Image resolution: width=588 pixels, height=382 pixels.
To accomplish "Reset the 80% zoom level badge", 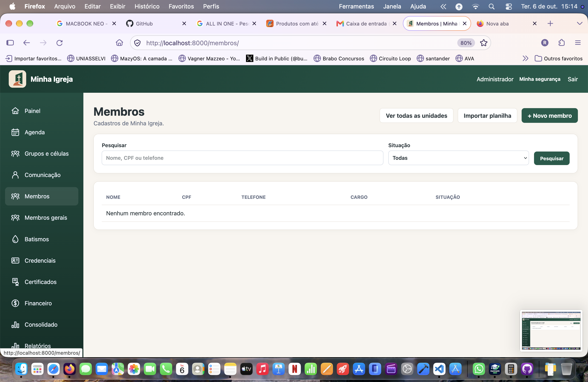I will click(466, 43).
